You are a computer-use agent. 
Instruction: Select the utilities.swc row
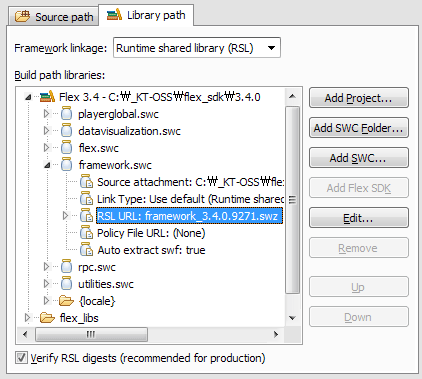106,284
